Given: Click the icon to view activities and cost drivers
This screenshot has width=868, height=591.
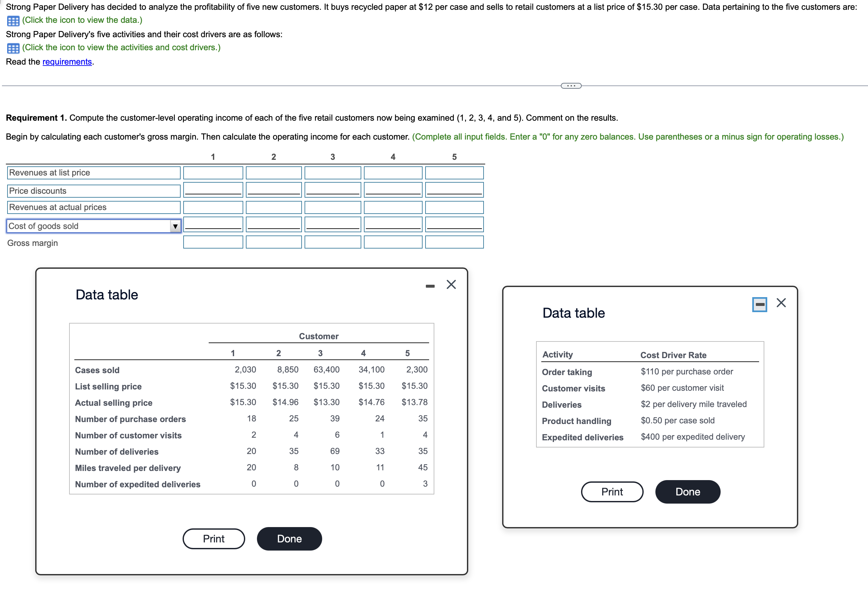Looking at the screenshot, I should click(x=13, y=48).
